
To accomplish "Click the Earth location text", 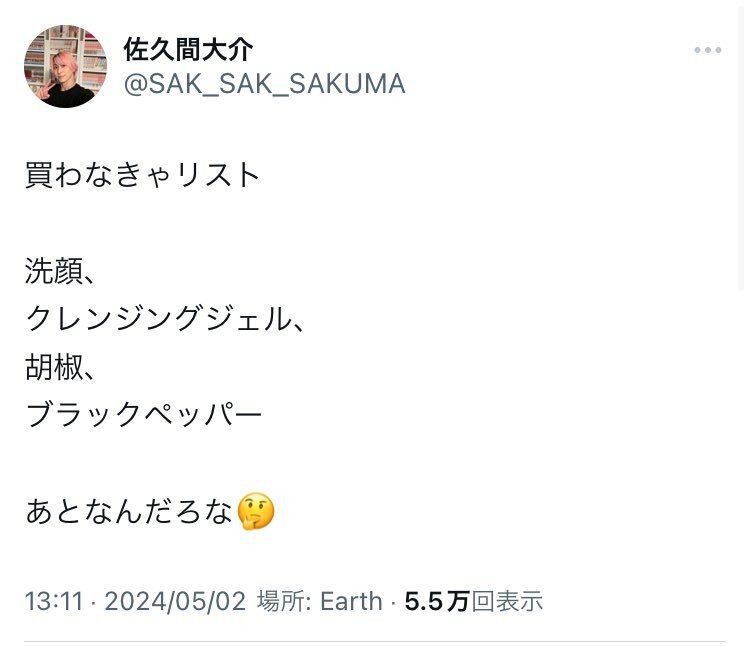I will [350, 601].
